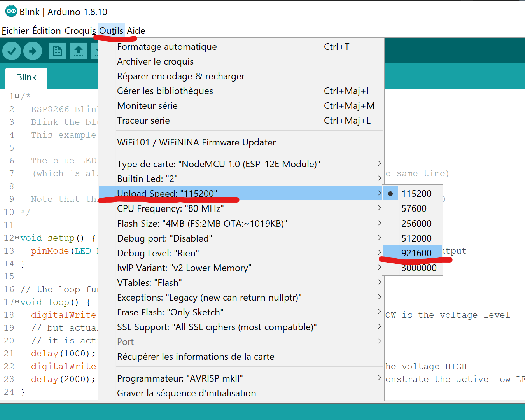
Task: Open the Édition menu
Action: (47, 30)
